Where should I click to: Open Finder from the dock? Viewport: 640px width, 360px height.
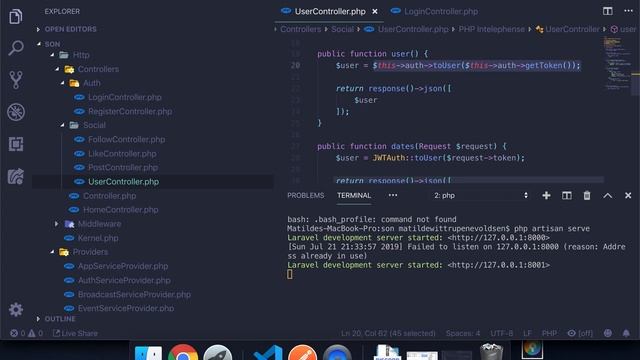click(x=148, y=352)
